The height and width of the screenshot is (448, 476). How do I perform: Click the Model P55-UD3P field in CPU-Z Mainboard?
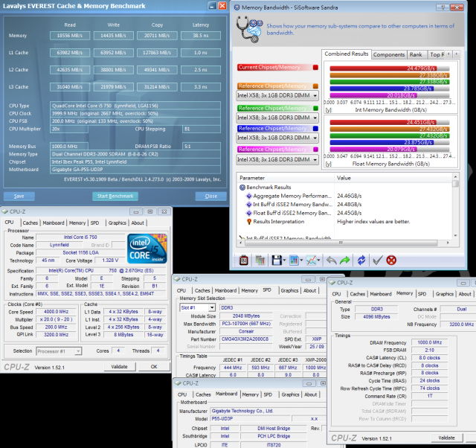point(250,419)
